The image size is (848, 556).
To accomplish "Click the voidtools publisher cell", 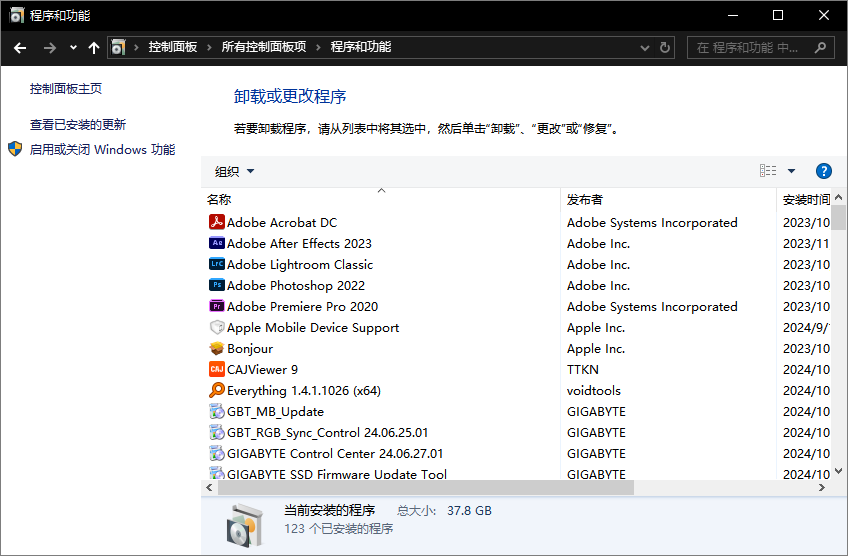I will (x=594, y=390).
